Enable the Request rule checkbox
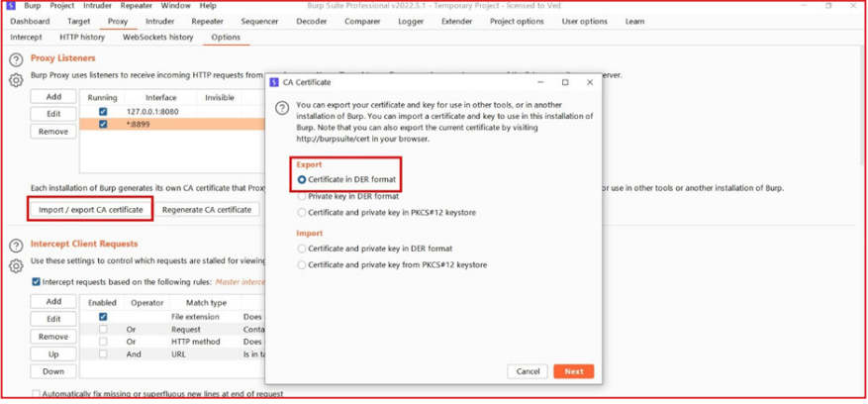 click(x=102, y=329)
